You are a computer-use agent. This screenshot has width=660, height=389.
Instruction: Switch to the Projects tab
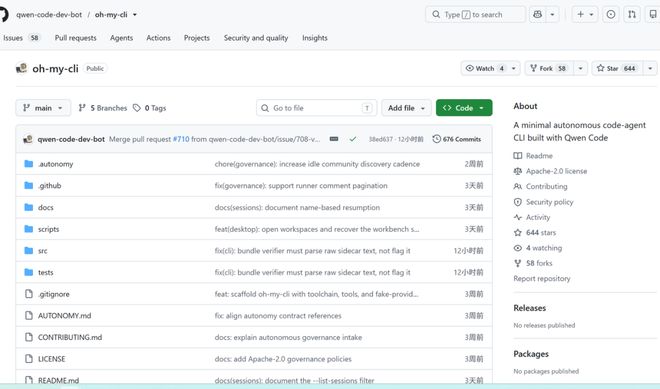click(x=197, y=38)
